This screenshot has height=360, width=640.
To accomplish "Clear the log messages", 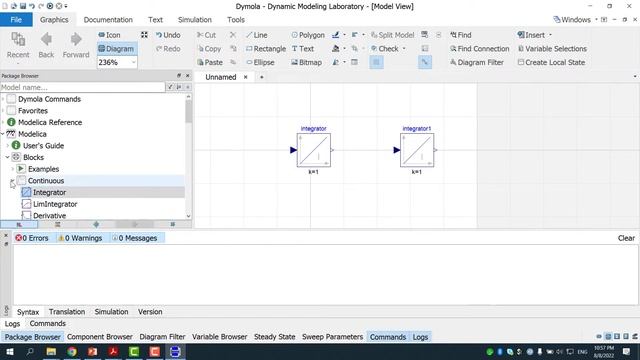I will click(x=626, y=238).
